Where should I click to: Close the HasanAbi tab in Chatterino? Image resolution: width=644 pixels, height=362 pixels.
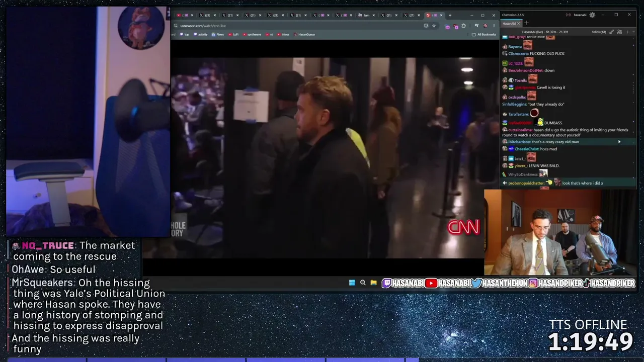click(x=519, y=24)
